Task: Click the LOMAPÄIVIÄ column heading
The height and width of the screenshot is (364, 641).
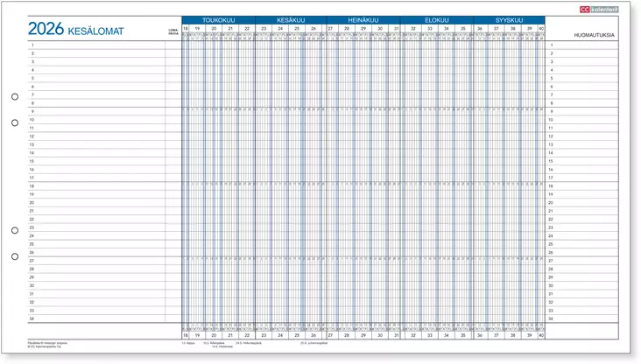Action: coord(173,31)
